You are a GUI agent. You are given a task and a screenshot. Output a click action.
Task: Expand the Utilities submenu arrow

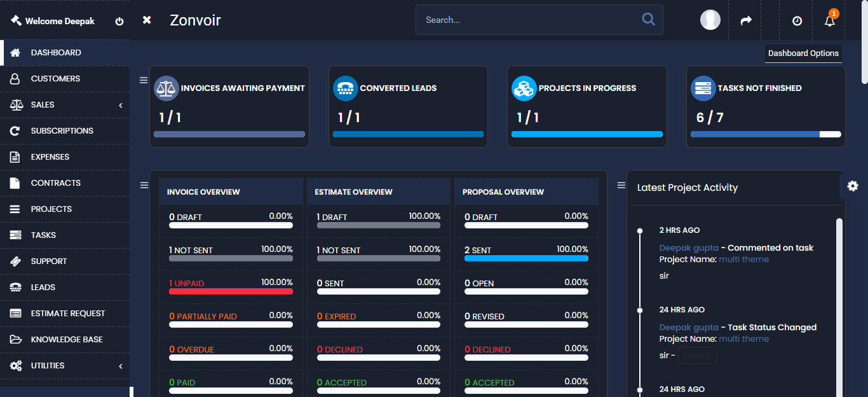tap(120, 366)
